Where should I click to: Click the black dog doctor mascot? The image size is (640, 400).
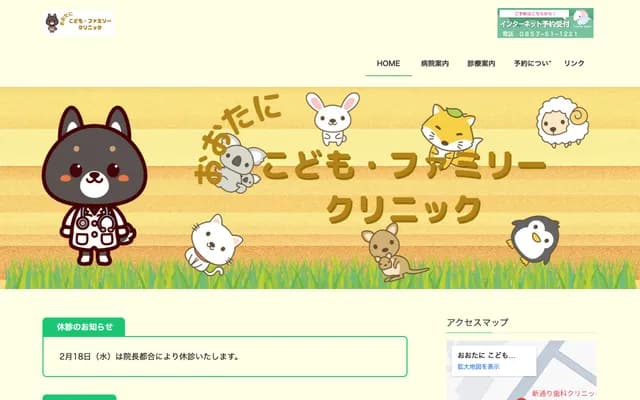tap(94, 186)
